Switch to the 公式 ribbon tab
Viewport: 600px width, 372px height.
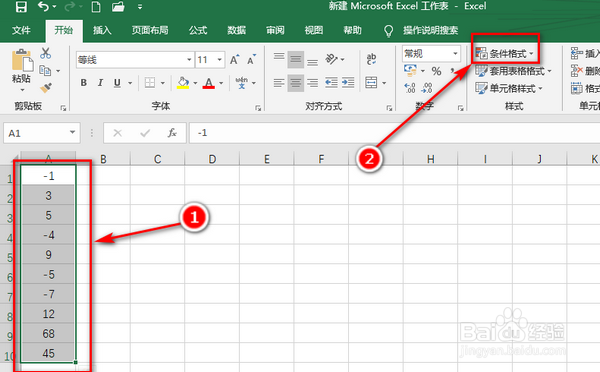(198, 30)
